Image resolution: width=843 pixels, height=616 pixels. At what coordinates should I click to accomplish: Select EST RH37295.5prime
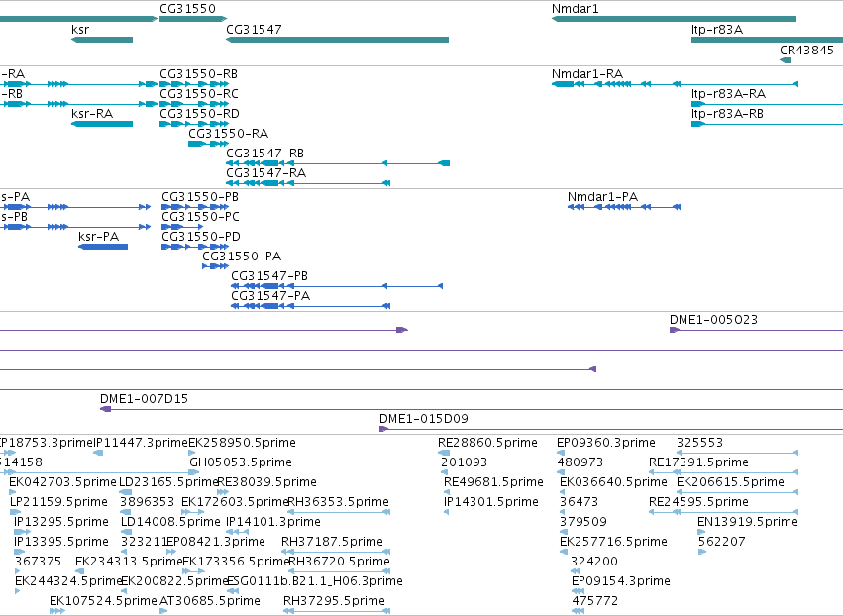[334, 601]
